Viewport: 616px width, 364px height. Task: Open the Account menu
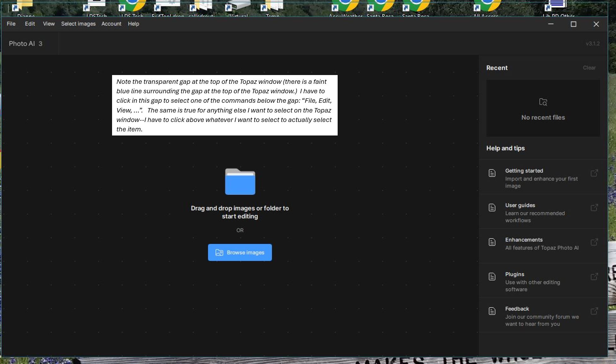(x=111, y=24)
